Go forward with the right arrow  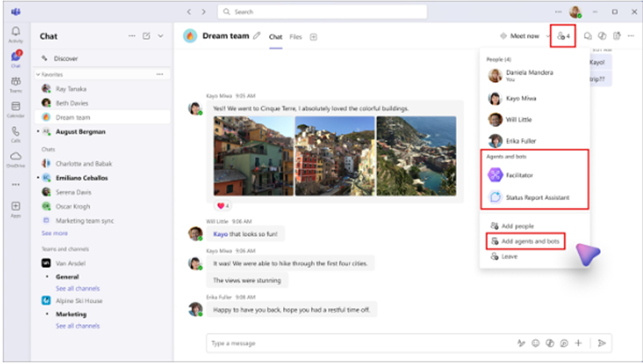tap(203, 12)
